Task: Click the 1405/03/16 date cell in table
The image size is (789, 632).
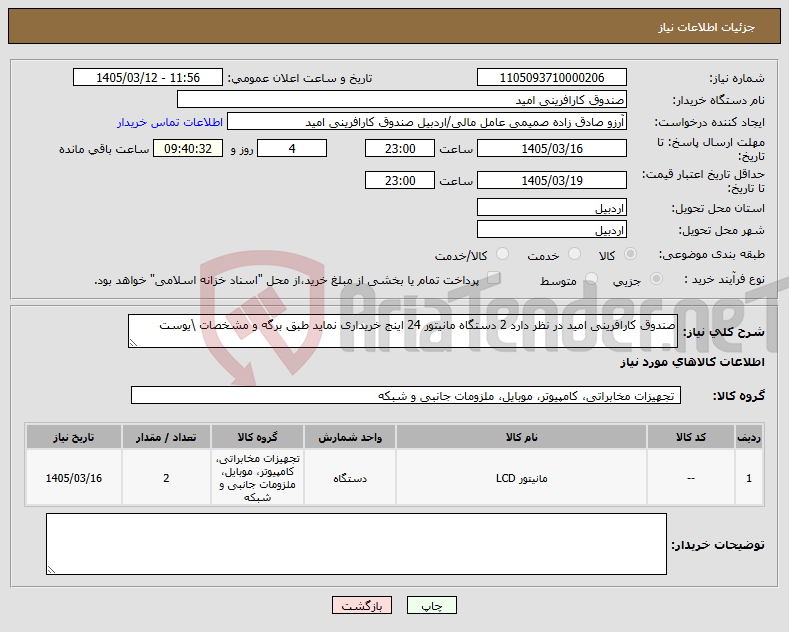Action: click(x=73, y=478)
